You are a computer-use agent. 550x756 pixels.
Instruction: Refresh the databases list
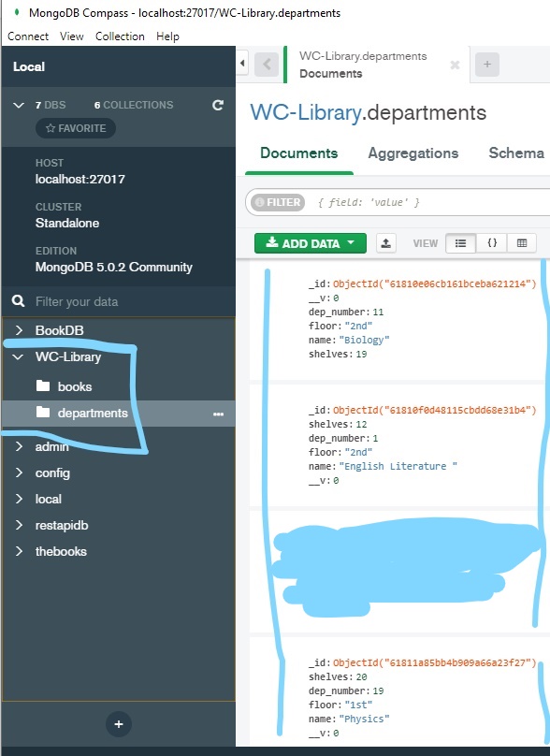click(x=218, y=105)
